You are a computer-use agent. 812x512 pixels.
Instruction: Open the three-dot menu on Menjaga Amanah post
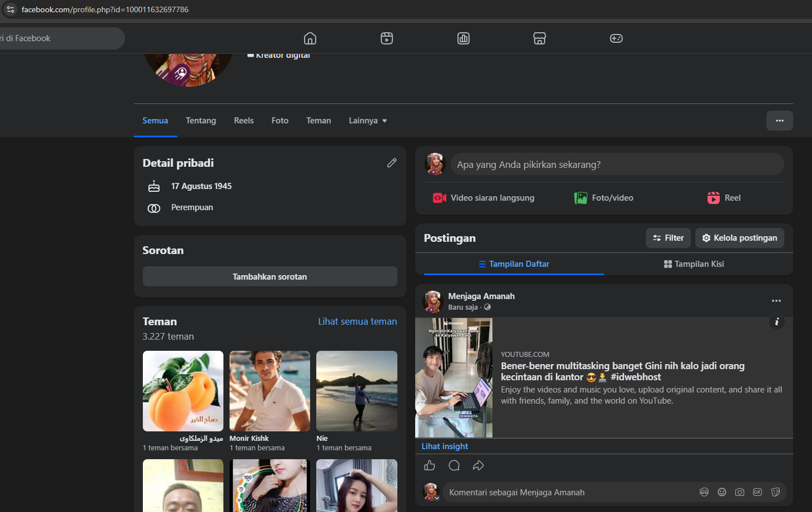(776, 301)
